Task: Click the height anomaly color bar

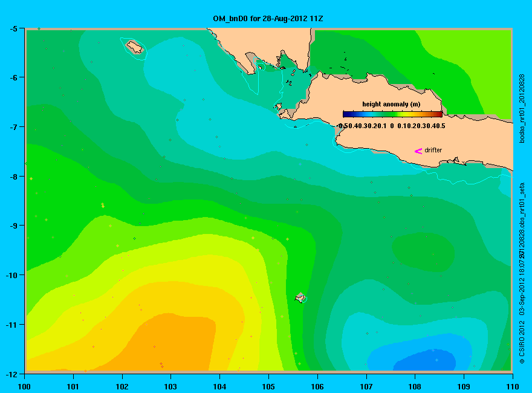Action: pyautogui.click(x=392, y=114)
